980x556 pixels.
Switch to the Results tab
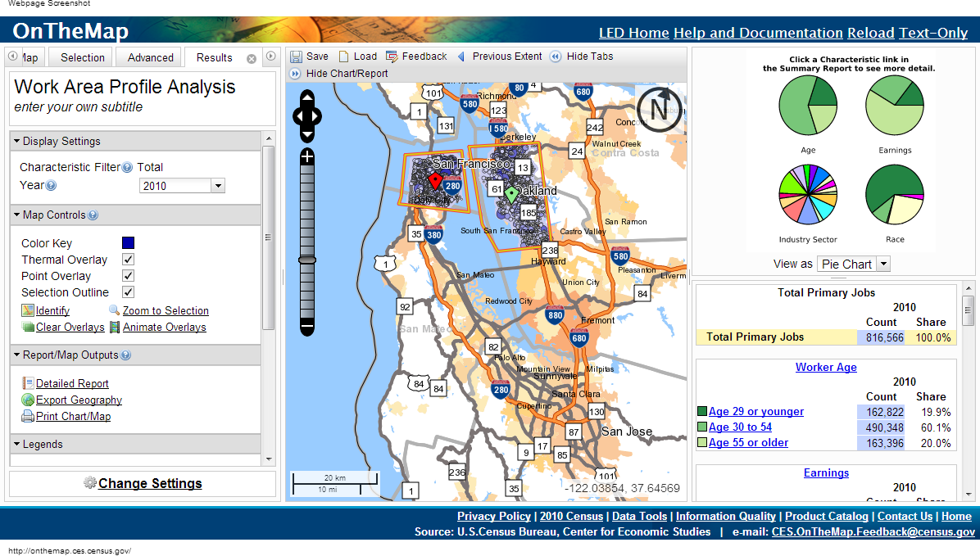[x=215, y=57]
